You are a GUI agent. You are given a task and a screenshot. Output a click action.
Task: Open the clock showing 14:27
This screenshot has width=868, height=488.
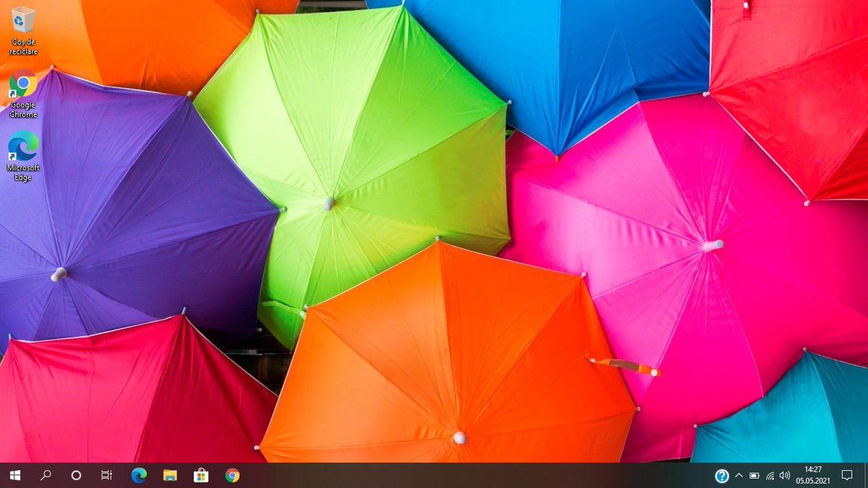click(x=813, y=475)
